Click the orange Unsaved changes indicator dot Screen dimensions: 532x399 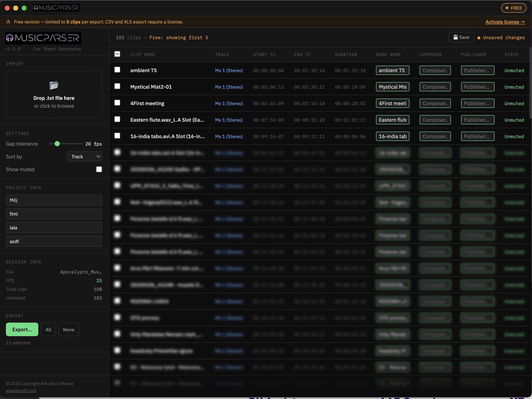tap(479, 38)
